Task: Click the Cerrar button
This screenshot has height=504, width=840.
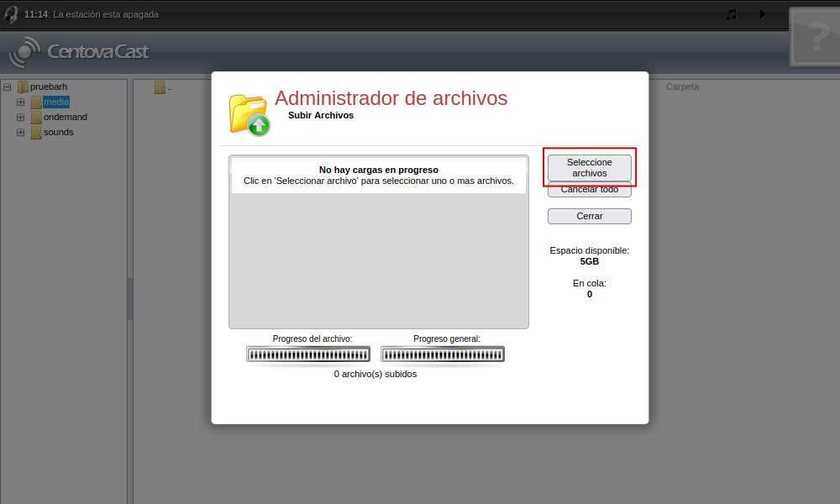Action: [589, 216]
